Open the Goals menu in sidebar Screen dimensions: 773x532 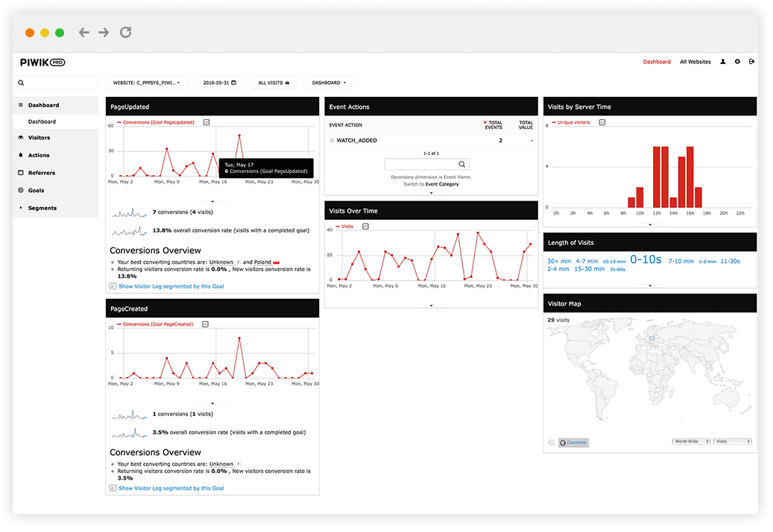point(36,191)
